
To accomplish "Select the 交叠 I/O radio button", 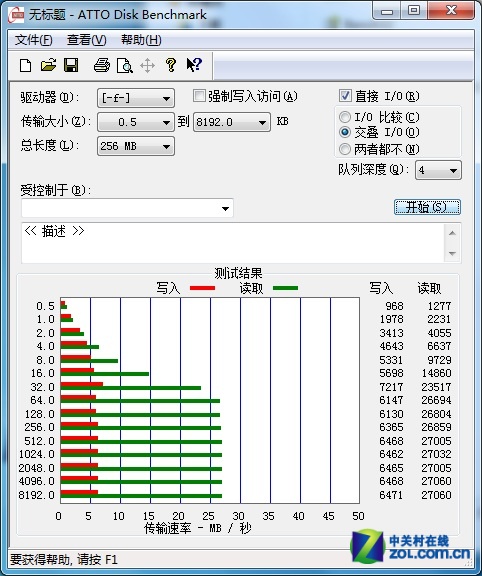I will 345,132.
